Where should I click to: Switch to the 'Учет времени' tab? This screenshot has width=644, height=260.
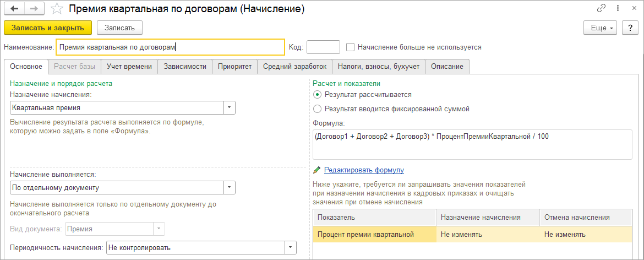click(x=129, y=67)
